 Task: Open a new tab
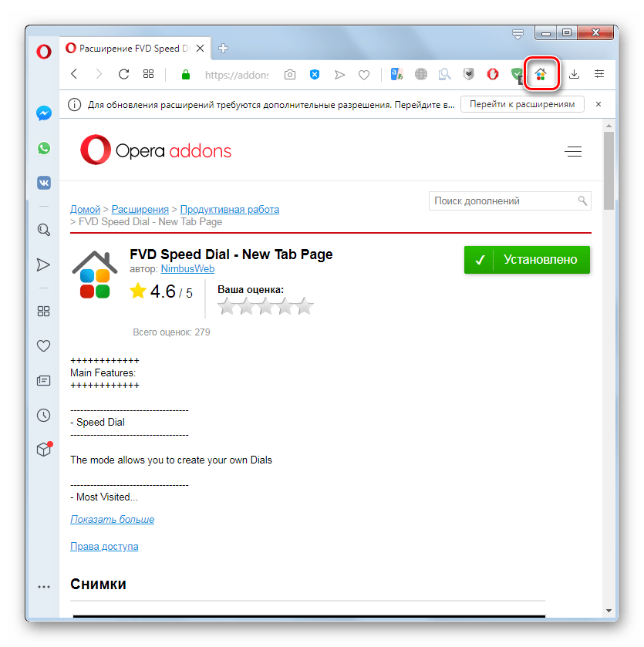(223, 49)
